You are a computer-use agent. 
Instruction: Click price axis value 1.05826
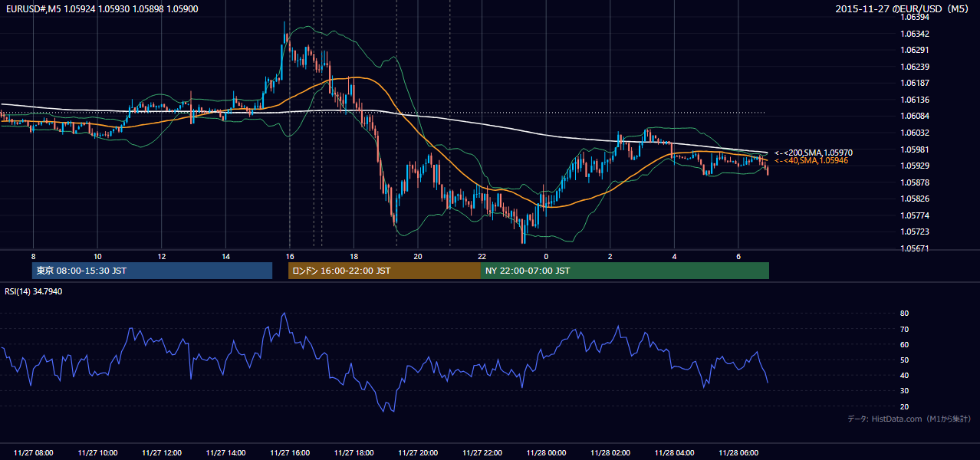coord(916,199)
